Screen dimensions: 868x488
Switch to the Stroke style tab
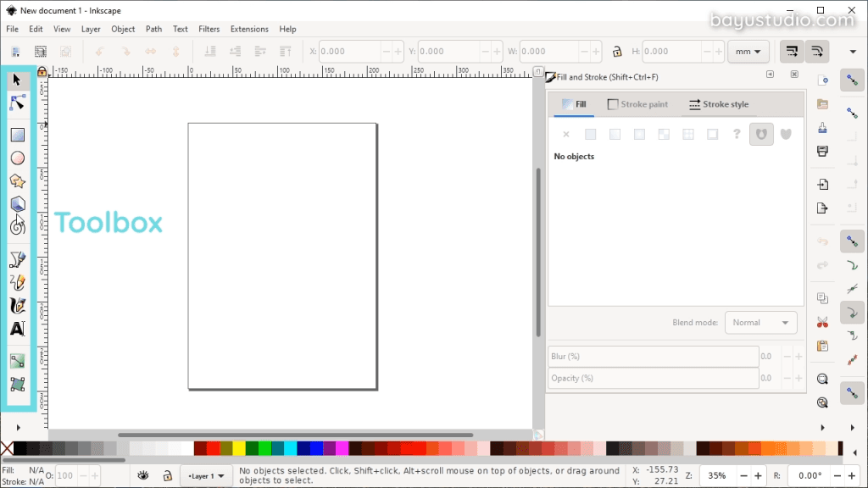click(718, 104)
